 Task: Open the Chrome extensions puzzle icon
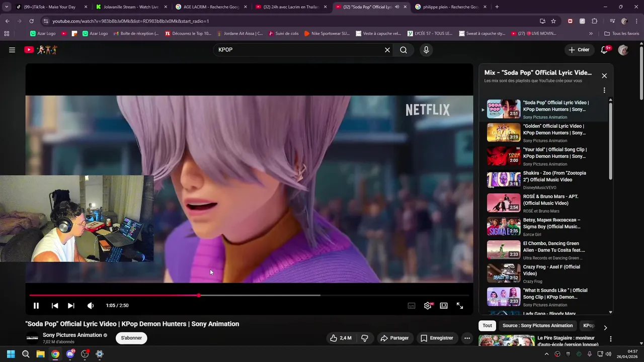coord(594,21)
